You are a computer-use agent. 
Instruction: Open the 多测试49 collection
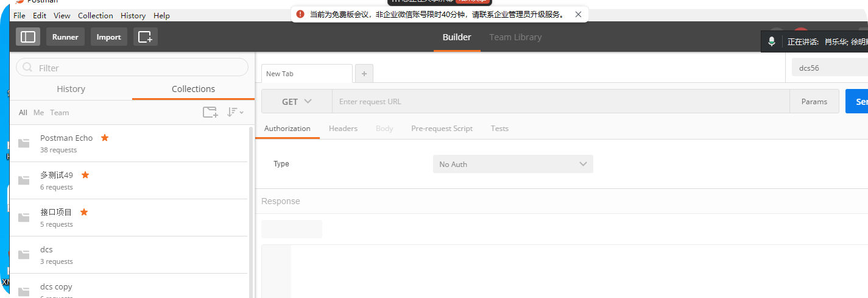click(x=129, y=180)
